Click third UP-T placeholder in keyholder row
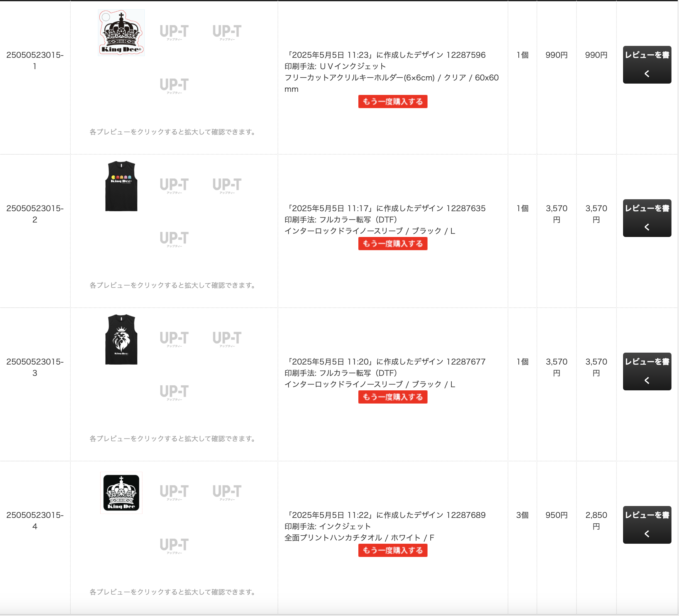Image resolution: width=679 pixels, height=616 pixels. pyautogui.click(x=227, y=32)
